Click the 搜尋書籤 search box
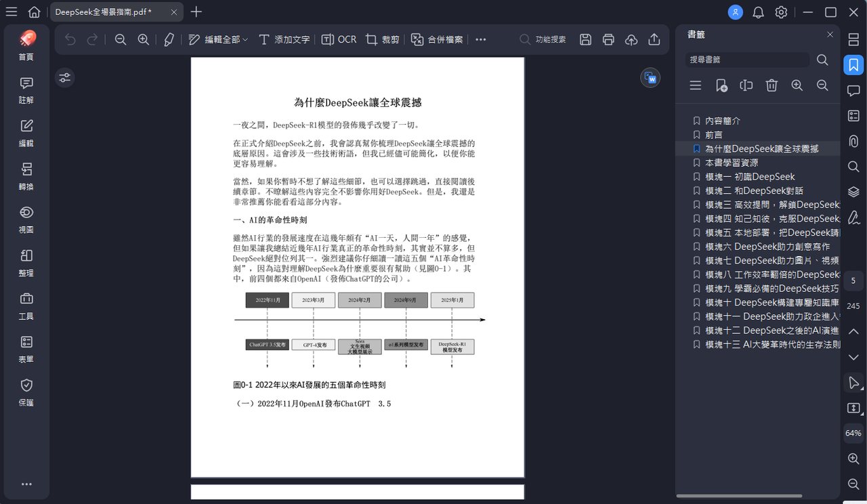 (747, 60)
